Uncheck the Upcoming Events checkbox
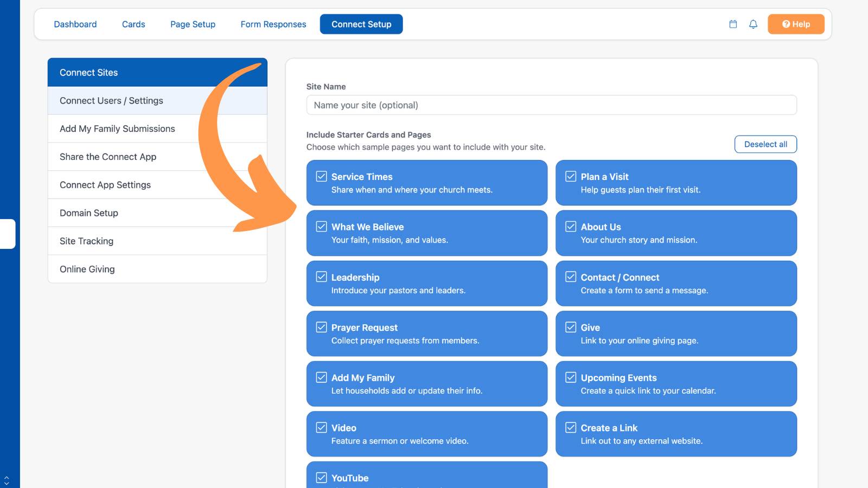 pos(571,377)
